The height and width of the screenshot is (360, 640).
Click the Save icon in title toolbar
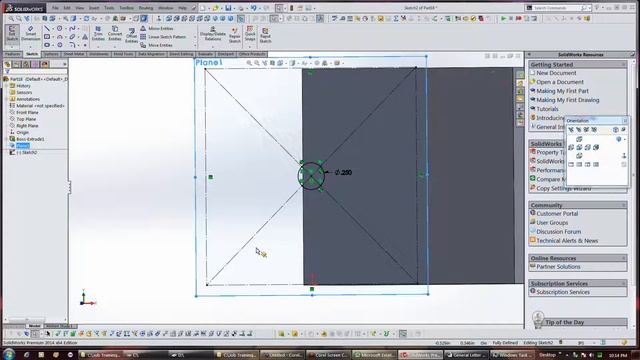point(228,8)
